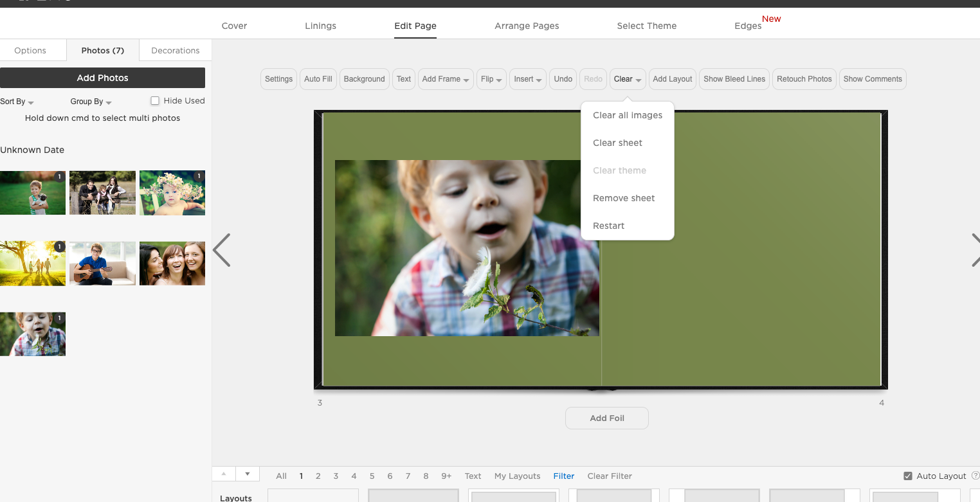Select the guitar player photo thumbnail
Image resolution: width=980 pixels, height=502 pixels.
(102, 264)
